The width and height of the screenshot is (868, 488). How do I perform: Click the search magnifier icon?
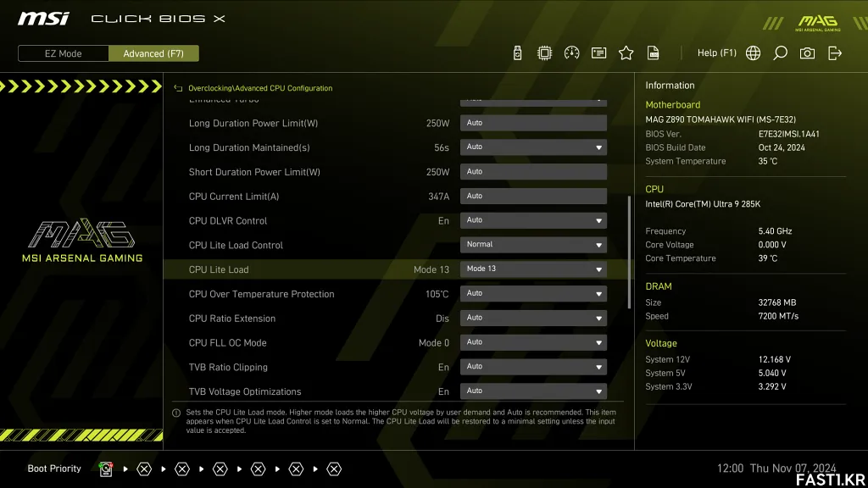coord(780,53)
